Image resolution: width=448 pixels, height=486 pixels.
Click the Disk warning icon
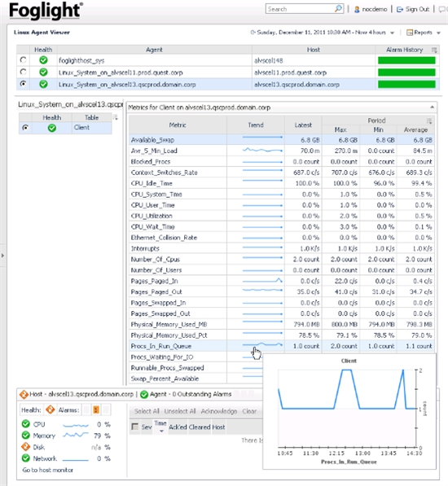(26, 447)
